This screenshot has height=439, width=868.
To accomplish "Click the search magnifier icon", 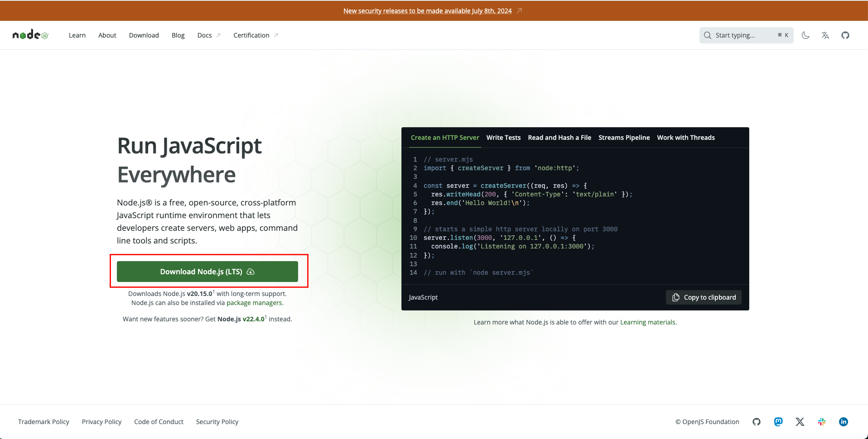I will coord(708,35).
